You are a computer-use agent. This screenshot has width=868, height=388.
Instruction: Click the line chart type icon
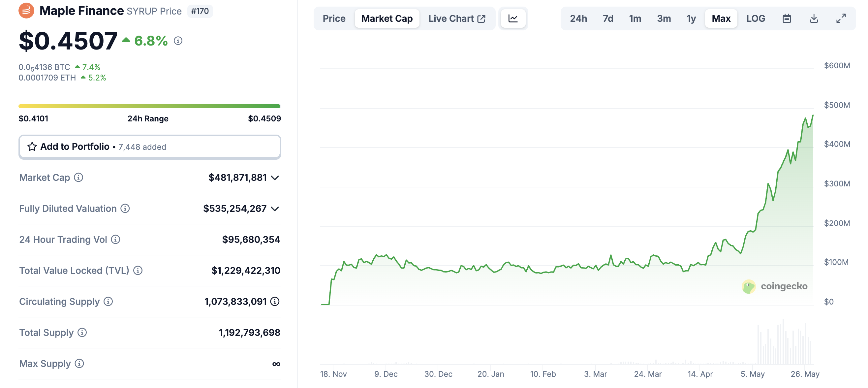point(512,18)
